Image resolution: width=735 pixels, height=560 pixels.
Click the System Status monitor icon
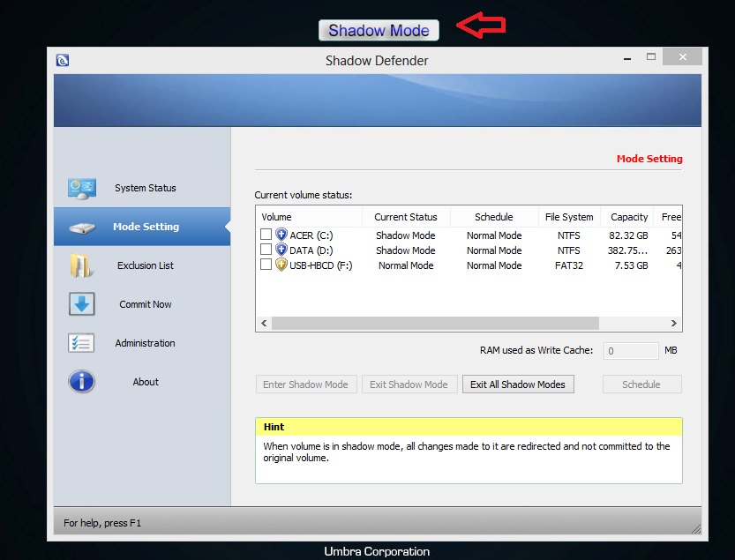81,189
